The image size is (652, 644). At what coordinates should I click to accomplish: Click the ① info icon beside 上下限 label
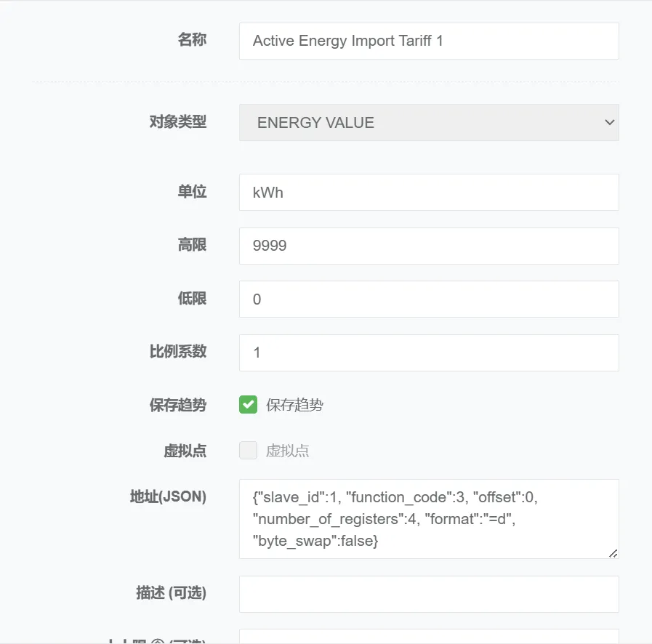[x=157, y=640]
